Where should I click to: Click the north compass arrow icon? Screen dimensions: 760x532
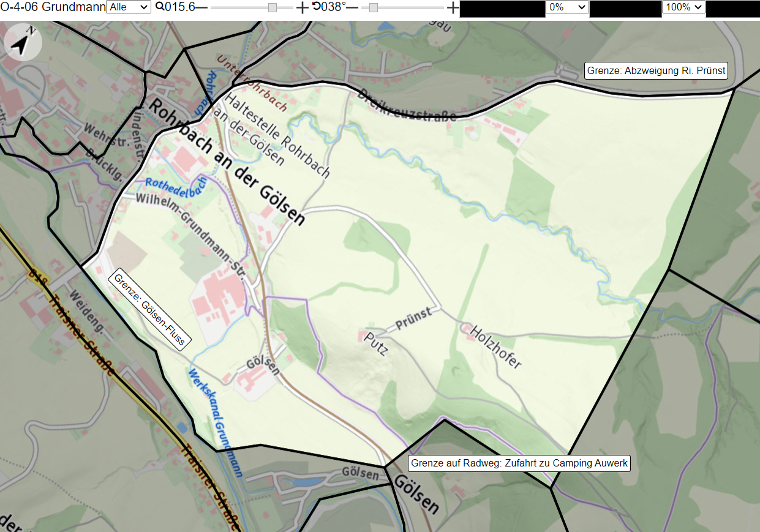23,43
